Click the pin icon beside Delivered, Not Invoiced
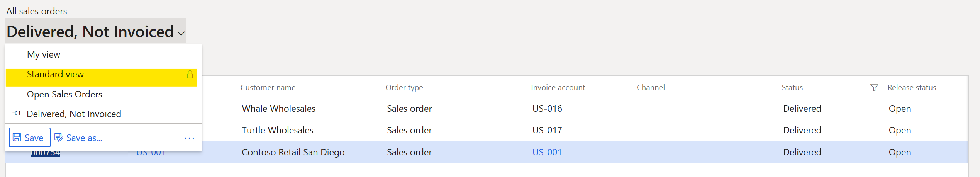Screen dimensions: 980x177 [16, 113]
